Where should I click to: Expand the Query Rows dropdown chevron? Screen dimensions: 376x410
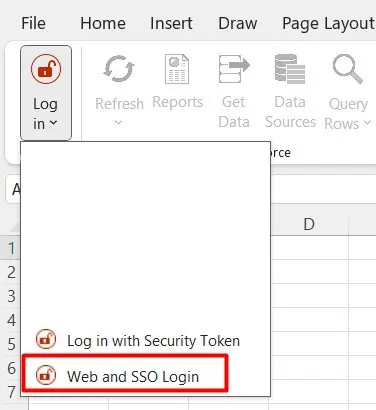click(367, 123)
